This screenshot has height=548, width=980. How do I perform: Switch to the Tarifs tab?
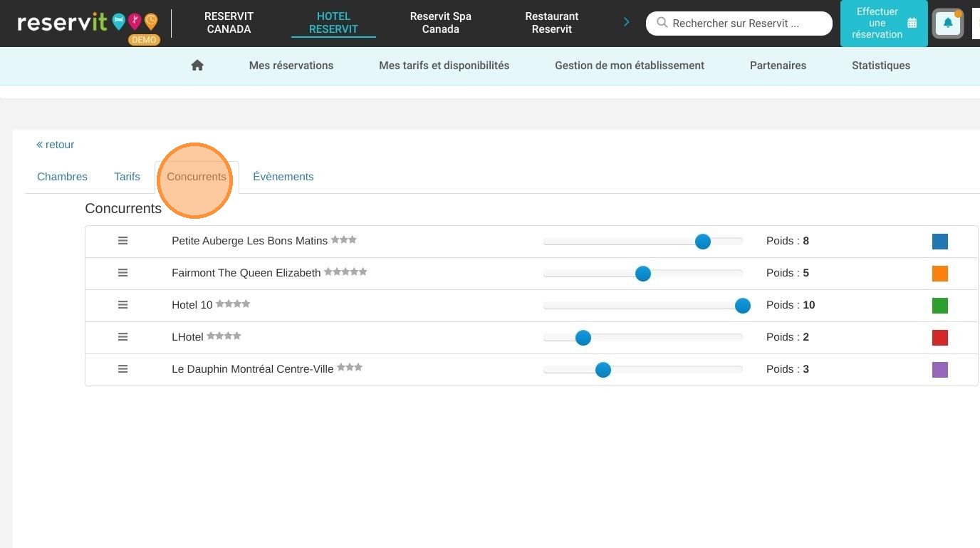(x=127, y=177)
